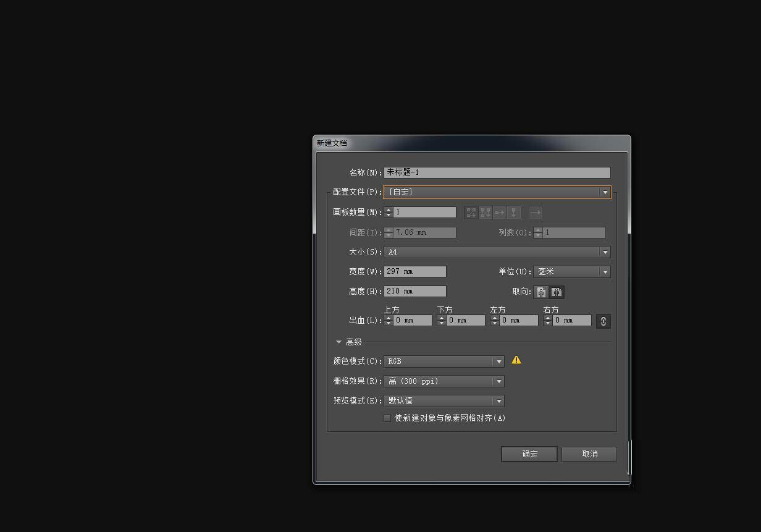Click the 确定 OK button
Screen dimensions: 761x532
tap(529, 454)
